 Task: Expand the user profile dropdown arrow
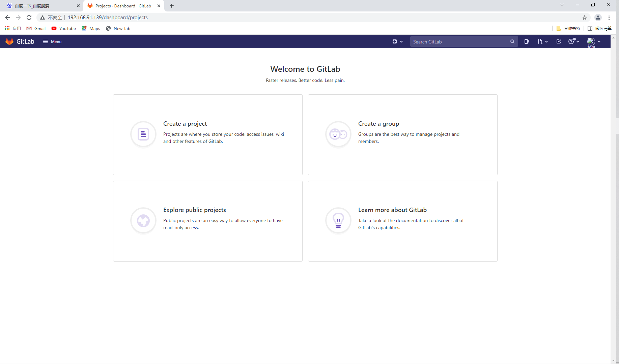(x=599, y=41)
